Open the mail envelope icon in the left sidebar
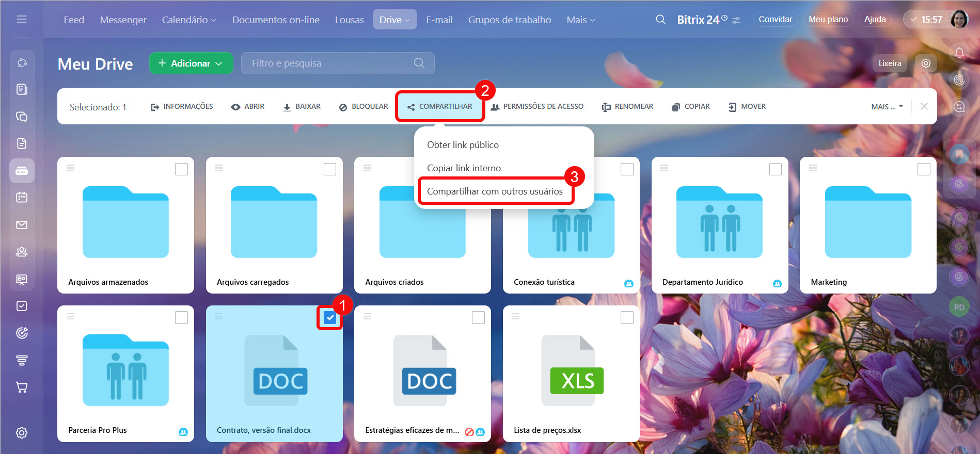Image resolution: width=980 pixels, height=454 pixels. [22, 225]
